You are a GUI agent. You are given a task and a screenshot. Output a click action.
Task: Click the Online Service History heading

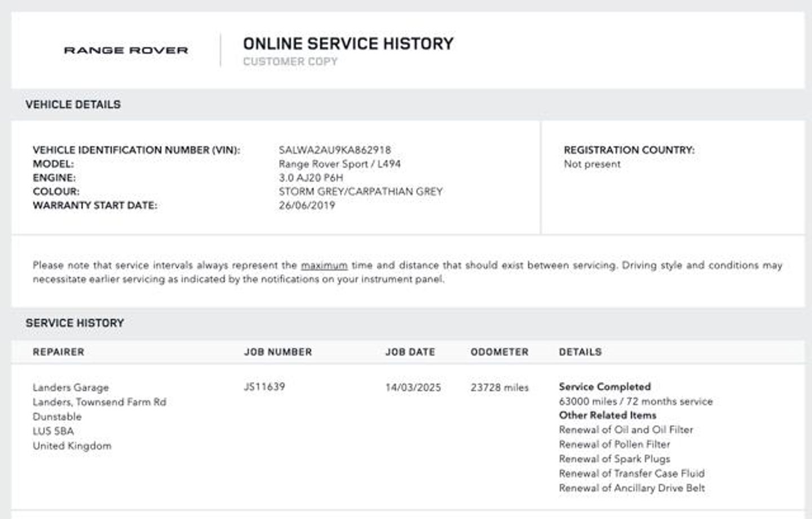coord(348,43)
